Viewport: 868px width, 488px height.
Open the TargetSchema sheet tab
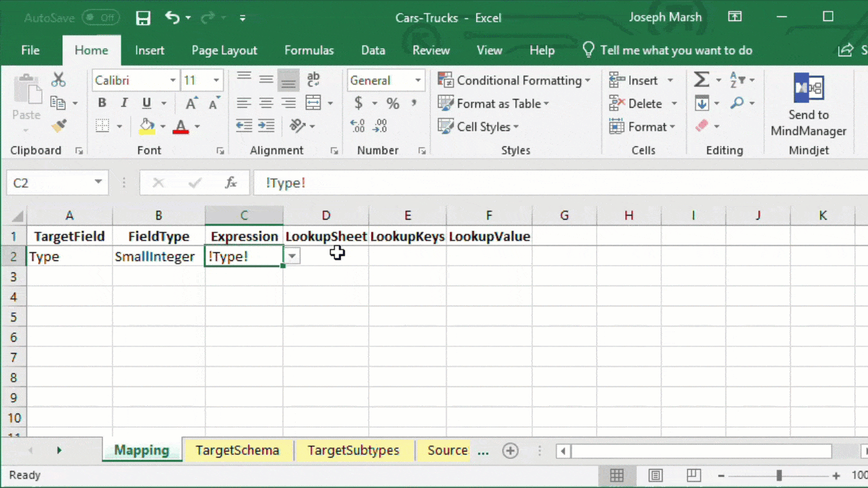click(x=237, y=451)
